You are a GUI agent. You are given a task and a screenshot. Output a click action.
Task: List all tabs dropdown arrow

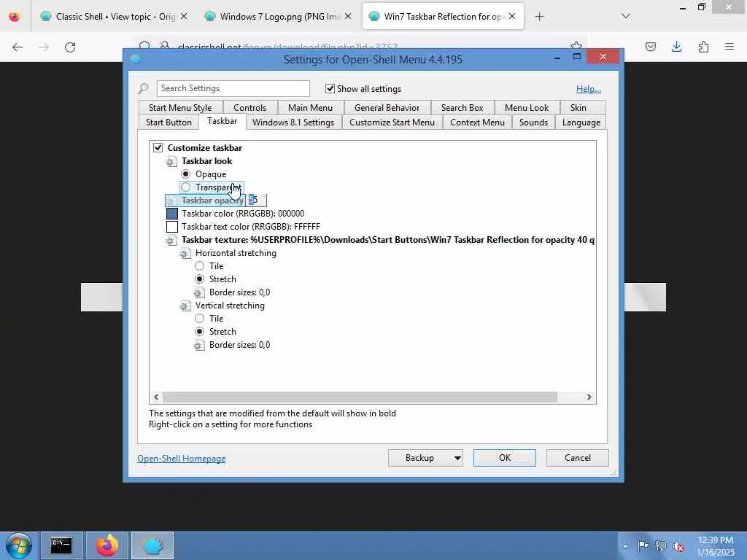(626, 16)
